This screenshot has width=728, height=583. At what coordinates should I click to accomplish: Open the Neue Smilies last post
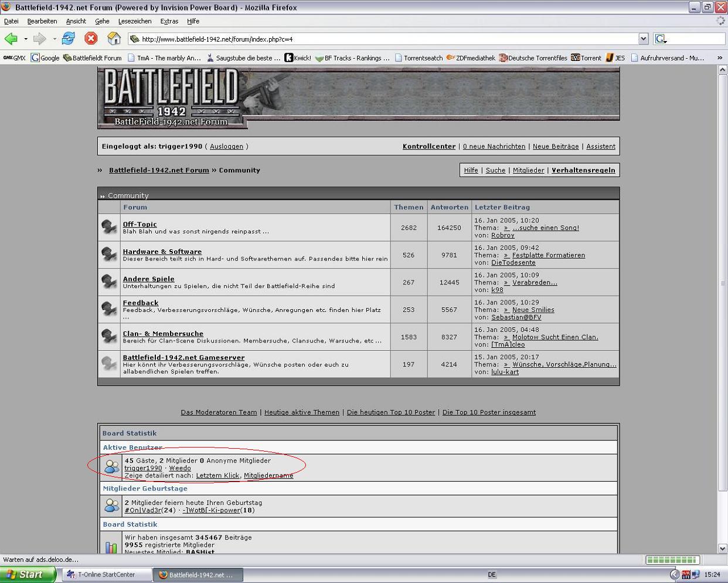point(533,310)
